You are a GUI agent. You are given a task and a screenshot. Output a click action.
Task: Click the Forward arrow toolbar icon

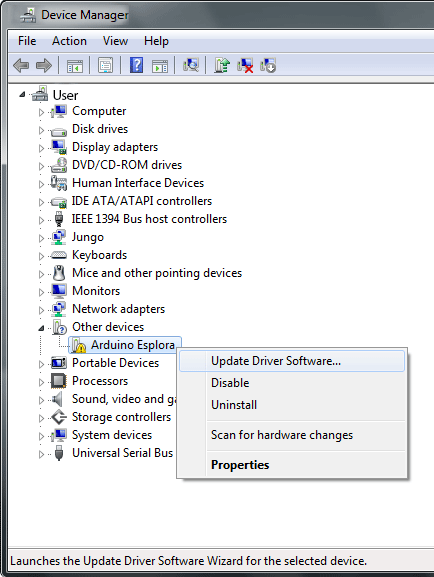[44, 66]
